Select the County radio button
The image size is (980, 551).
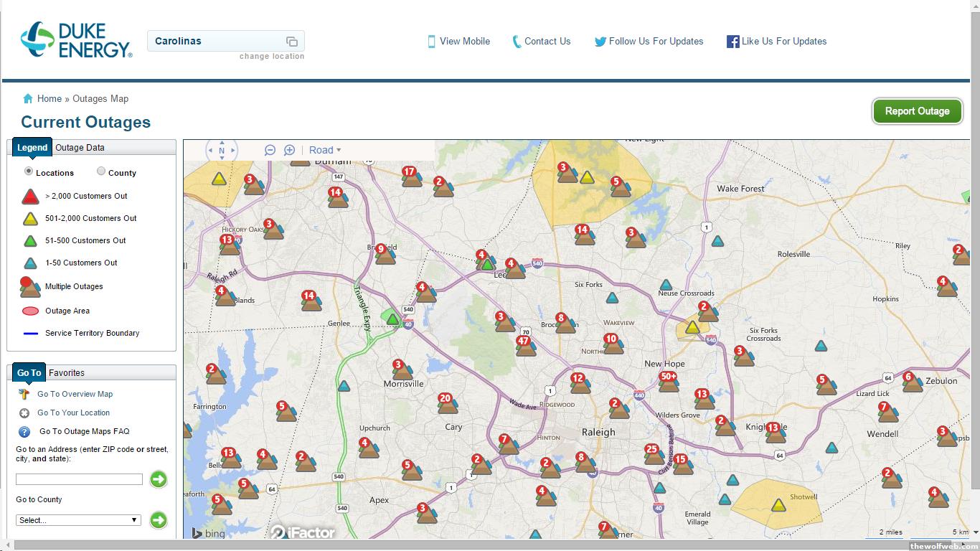[x=101, y=171]
